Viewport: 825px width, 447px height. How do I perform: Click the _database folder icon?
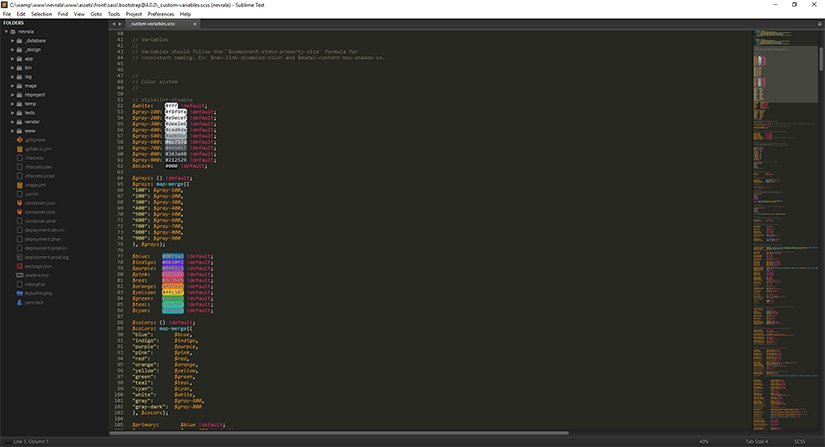19,40
